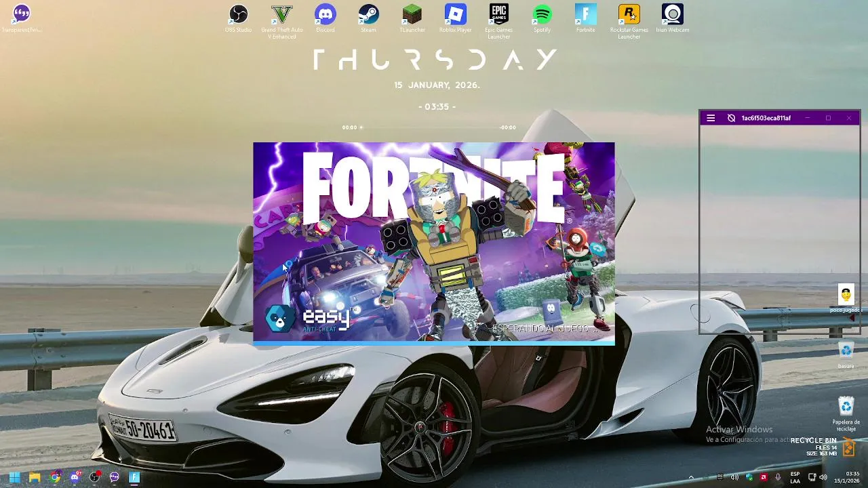
Task: Launch OBS Studio from the desktop
Action: 238,18
